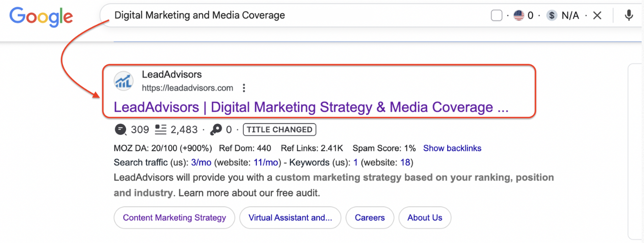
Task: Click the result description starting 'LeadAdvisors will provide'
Action: point(334,185)
